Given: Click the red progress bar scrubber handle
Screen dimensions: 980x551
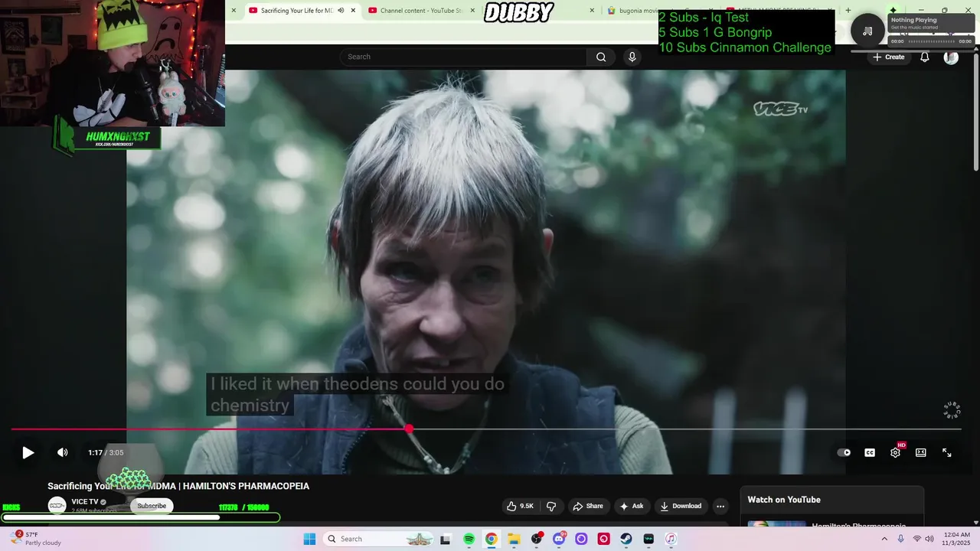Looking at the screenshot, I should (x=409, y=429).
